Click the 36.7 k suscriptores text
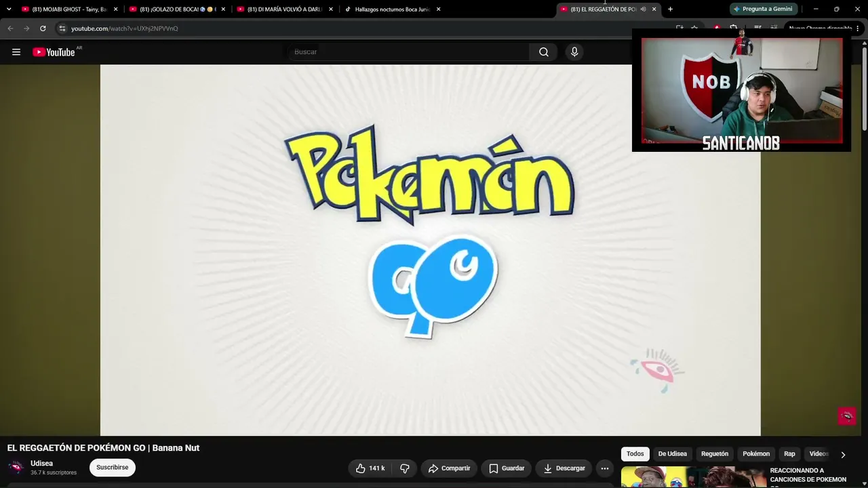The width and height of the screenshot is (868, 488). (54, 472)
